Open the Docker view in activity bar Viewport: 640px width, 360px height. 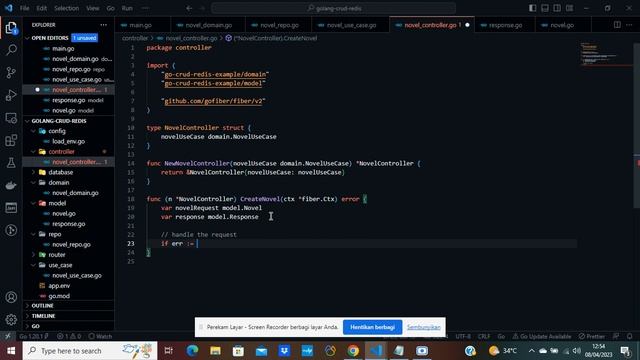click(11, 185)
